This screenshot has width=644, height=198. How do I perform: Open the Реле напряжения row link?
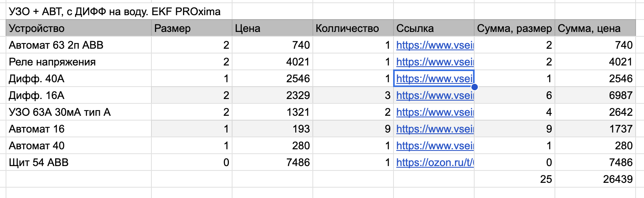435,62
